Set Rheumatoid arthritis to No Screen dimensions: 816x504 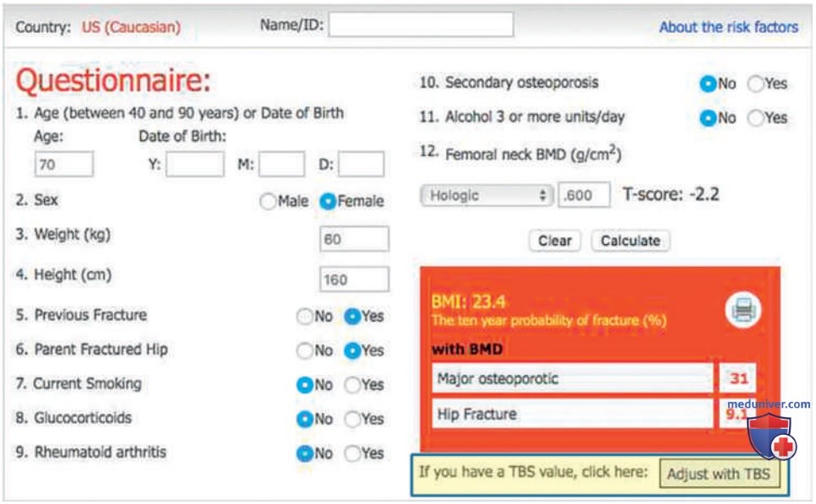pos(304,453)
